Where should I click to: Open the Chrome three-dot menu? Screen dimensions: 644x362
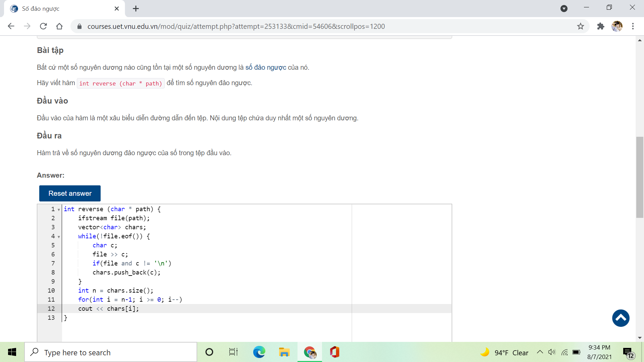(633, 26)
